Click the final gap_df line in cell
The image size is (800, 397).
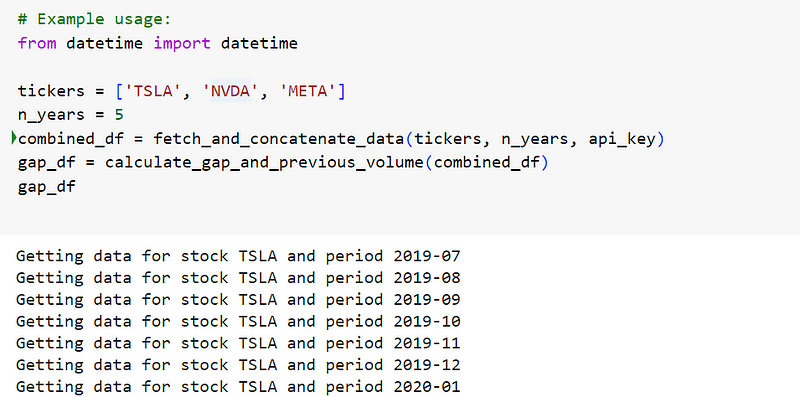[x=46, y=187]
